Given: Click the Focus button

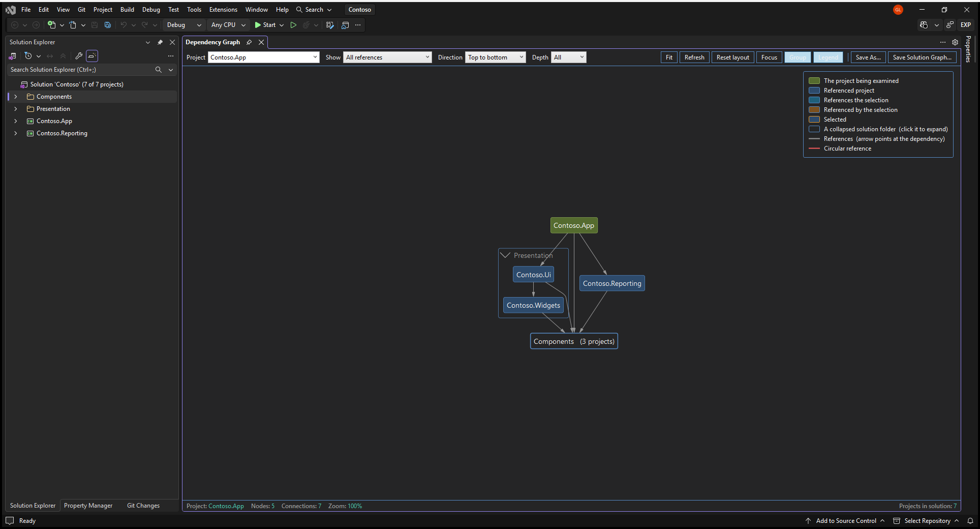Looking at the screenshot, I should point(769,57).
